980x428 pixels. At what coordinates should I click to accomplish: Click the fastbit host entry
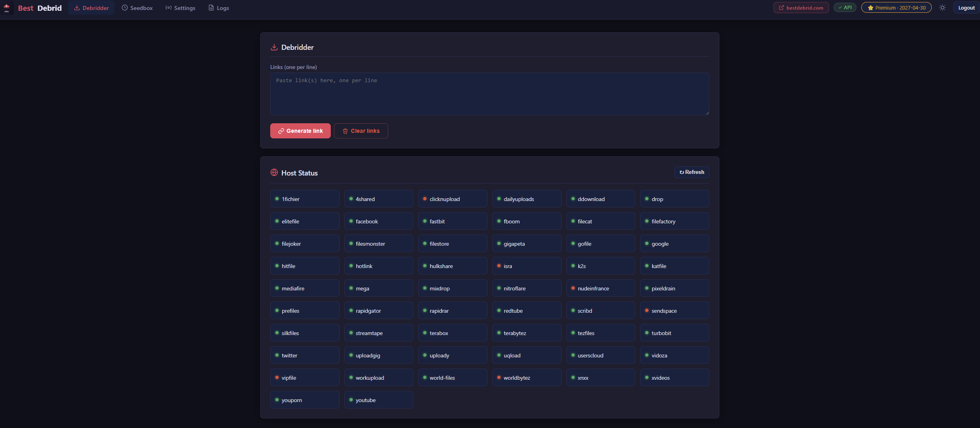[x=453, y=221]
